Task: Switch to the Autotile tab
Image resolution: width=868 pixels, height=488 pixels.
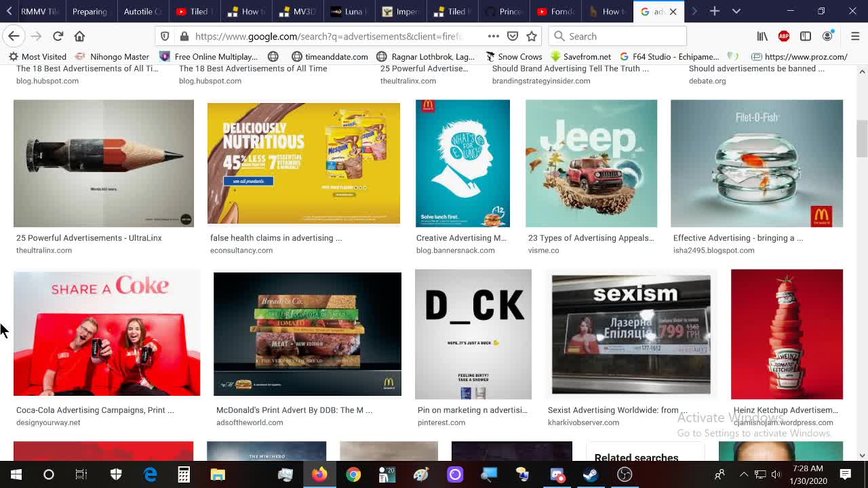Action: click(x=142, y=12)
